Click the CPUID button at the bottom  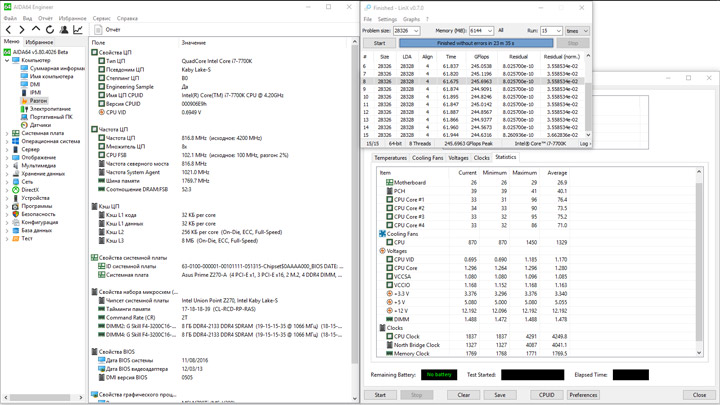546,395
